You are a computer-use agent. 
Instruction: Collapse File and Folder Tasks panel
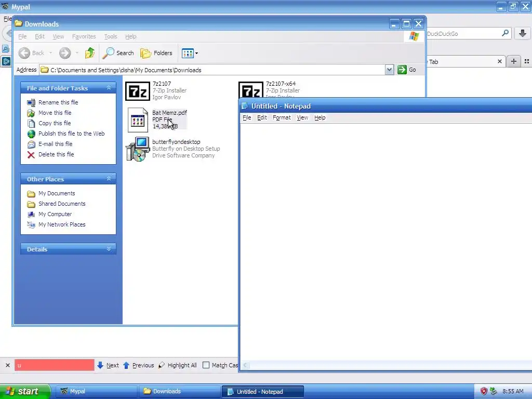(x=109, y=88)
